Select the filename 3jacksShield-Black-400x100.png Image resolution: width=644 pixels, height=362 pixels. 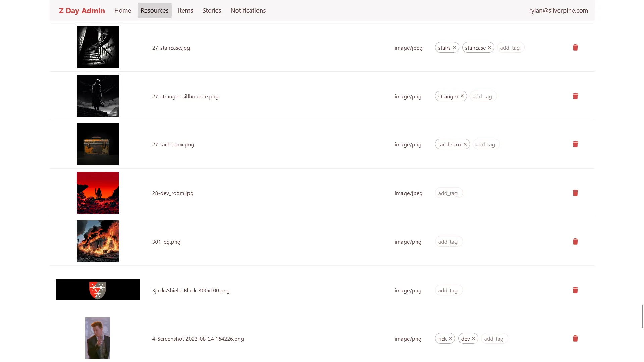[x=191, y=290]
